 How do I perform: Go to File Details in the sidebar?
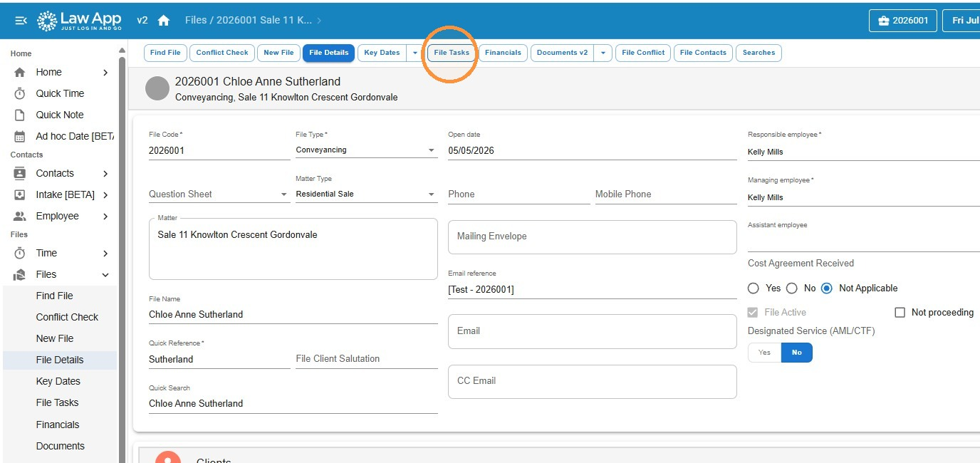60,360
